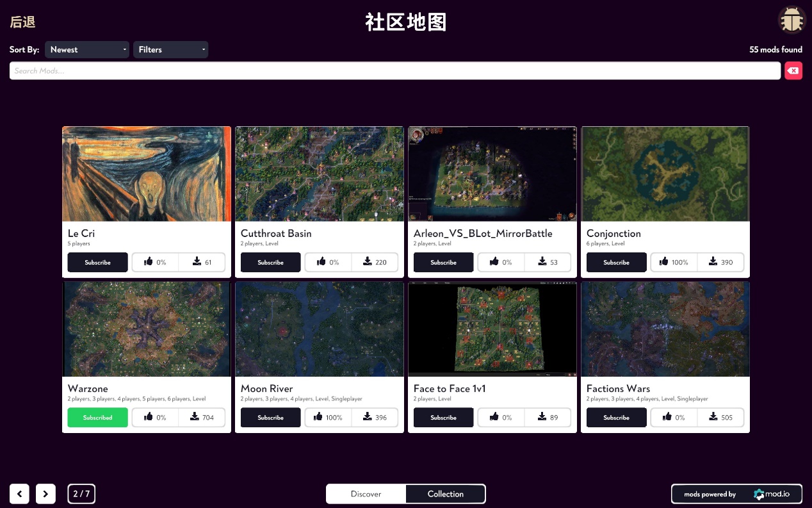Open the Sort By Newest dropdown
Image resolution: width=812 pixels, height=508 pixels.
pos(87,49)
